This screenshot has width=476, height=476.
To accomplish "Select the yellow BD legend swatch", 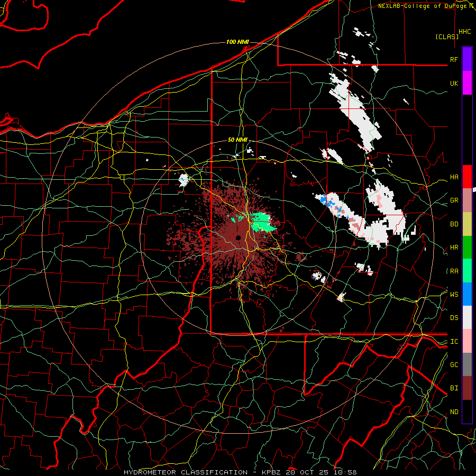I will coord(467,224).
